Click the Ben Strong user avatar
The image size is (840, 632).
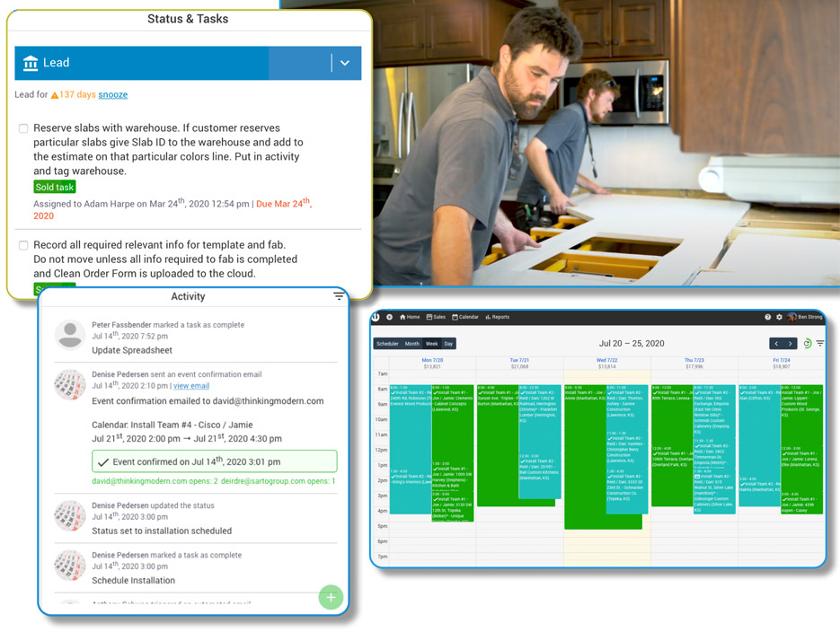coord(791,317)
